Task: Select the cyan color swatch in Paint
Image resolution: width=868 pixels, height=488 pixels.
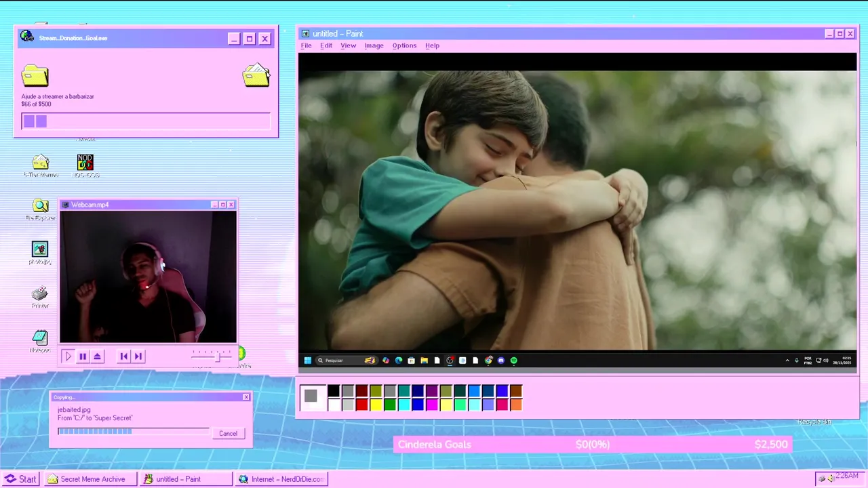Action: point(404,405)
